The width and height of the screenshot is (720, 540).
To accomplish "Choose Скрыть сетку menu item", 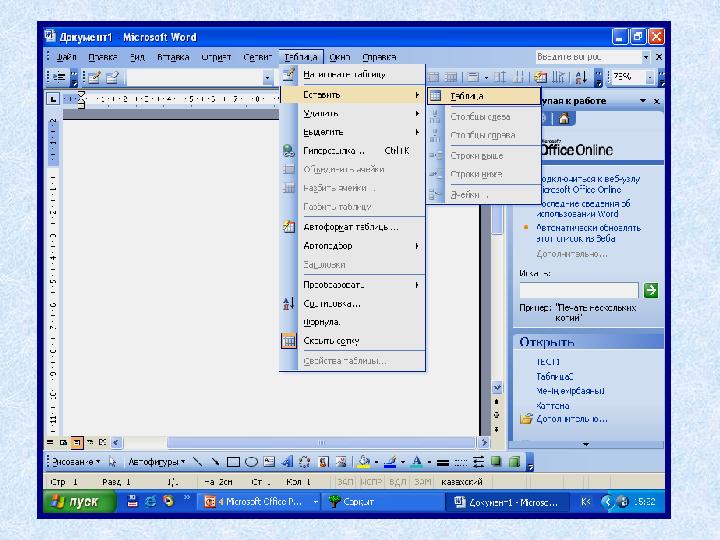I will coord(352,341).
